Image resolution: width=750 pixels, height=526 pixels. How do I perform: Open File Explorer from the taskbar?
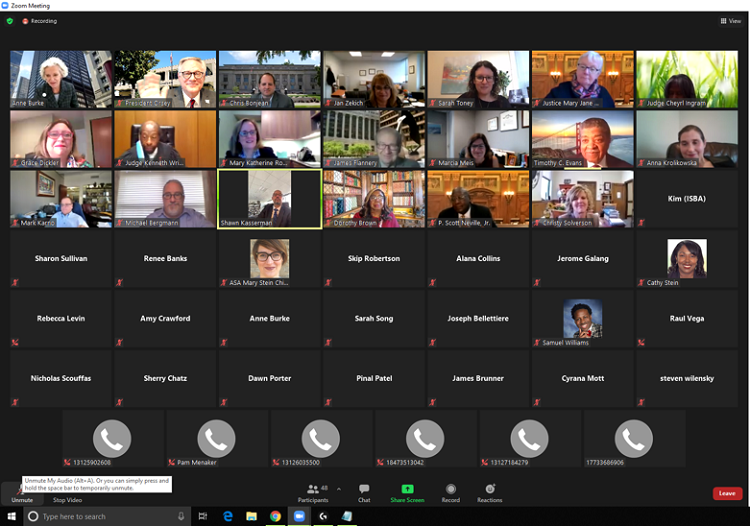[x=251, y=516]
